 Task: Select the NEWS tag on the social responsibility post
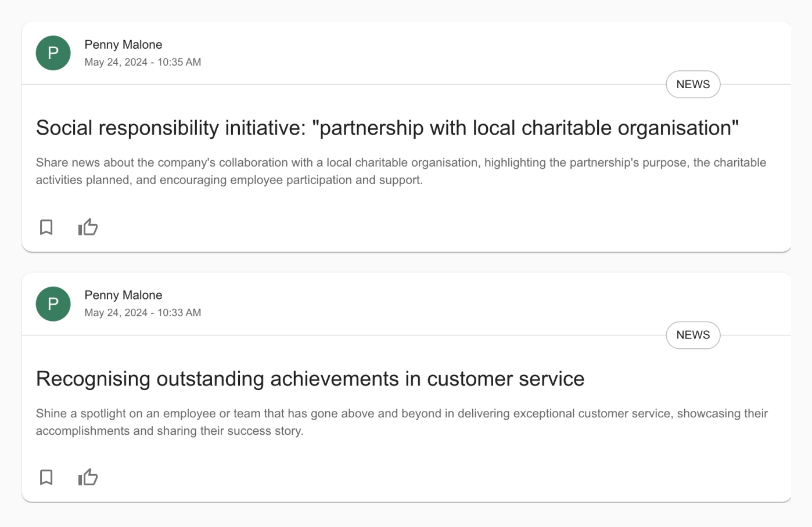pyautogui.click(x=692, y=84)
